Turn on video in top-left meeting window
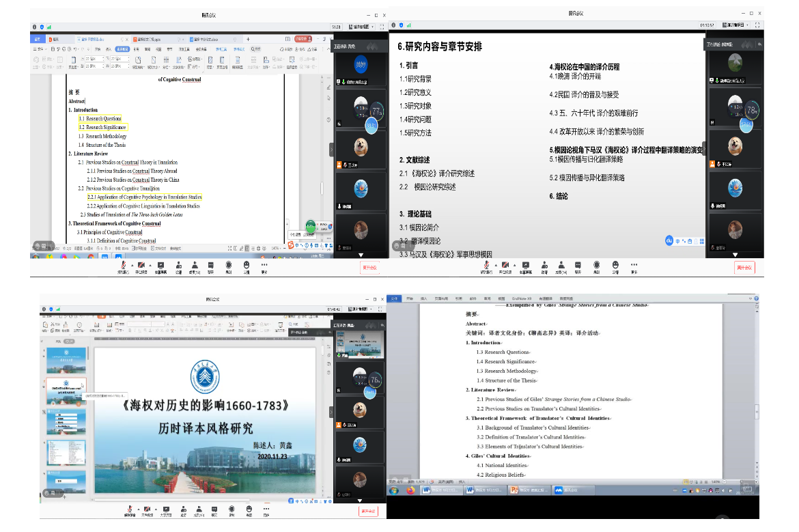This screenshot has width=799, height=532. click(141, 267)
